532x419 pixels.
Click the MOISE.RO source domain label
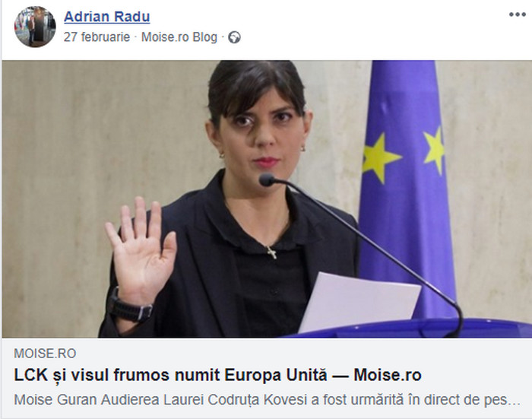pyautogui.click(x=45, y=354)
